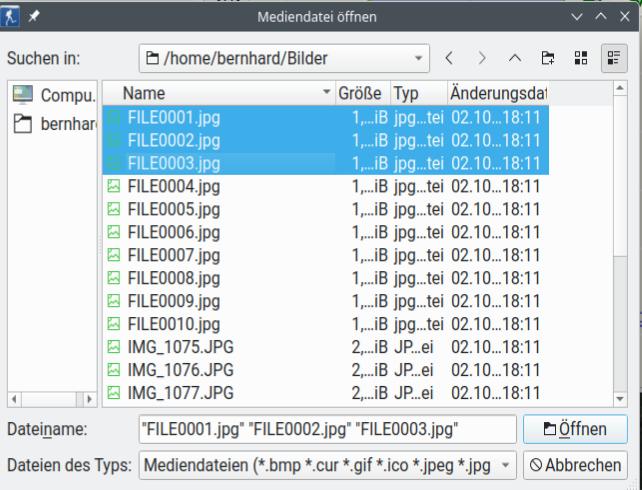Go back using the left arrow icon
Image resolution: width=642 pixels, height=490 pixels.
pyautogui.click(x=449, y=58)
